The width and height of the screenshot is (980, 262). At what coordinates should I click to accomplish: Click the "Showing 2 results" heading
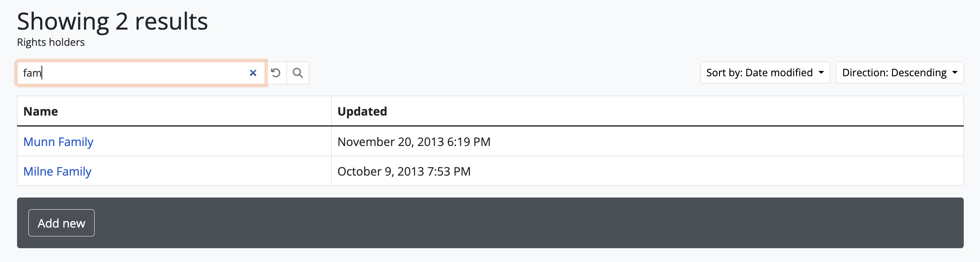(x=112, y=21)
